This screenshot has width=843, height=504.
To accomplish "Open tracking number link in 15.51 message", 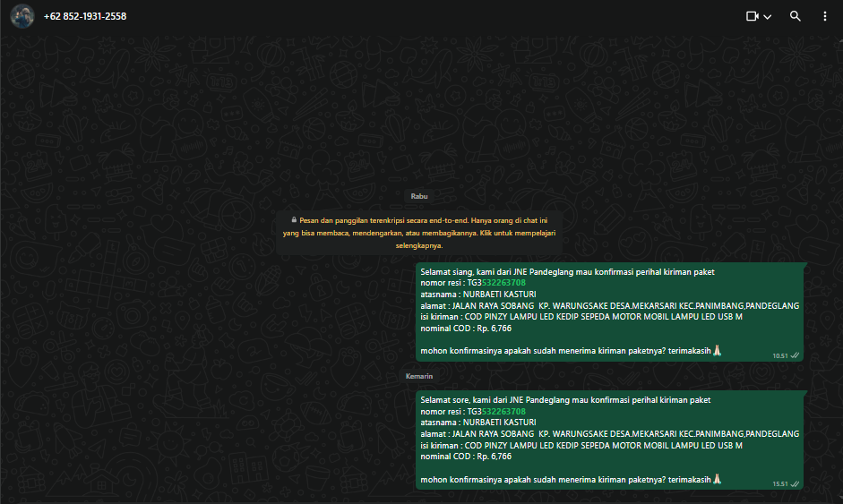I will (x=503, y=412).
